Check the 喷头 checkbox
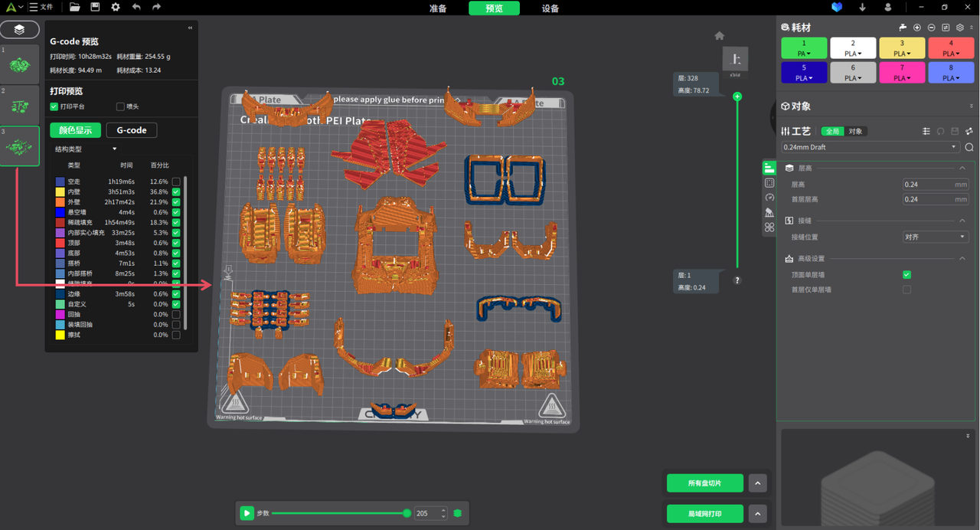Viewport: 980px width, 530px height. pos(120,106)
